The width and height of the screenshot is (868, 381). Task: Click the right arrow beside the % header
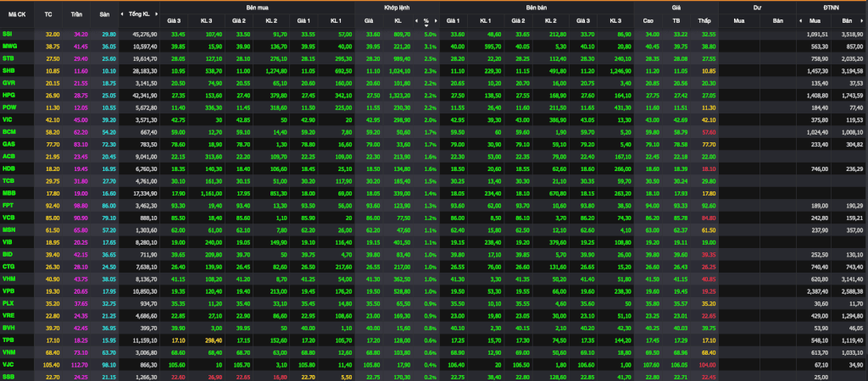tap(436, 21)
